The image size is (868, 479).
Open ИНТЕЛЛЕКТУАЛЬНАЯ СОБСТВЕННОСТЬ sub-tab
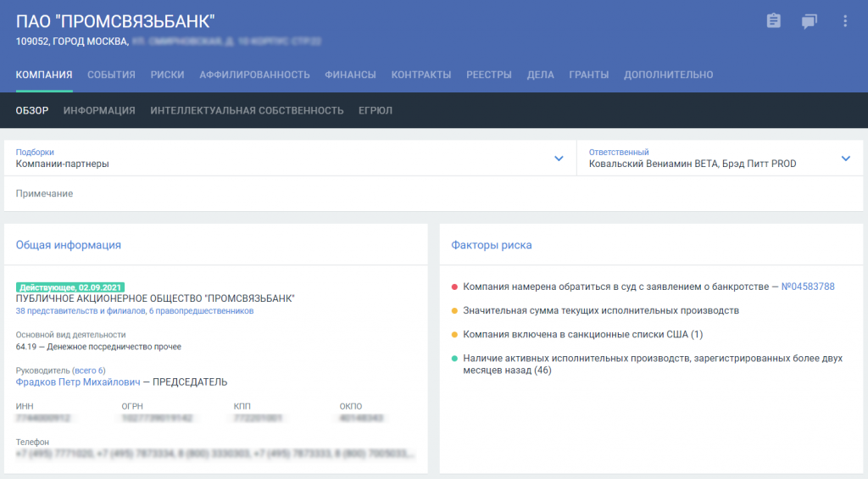click(x=247, y=111)
